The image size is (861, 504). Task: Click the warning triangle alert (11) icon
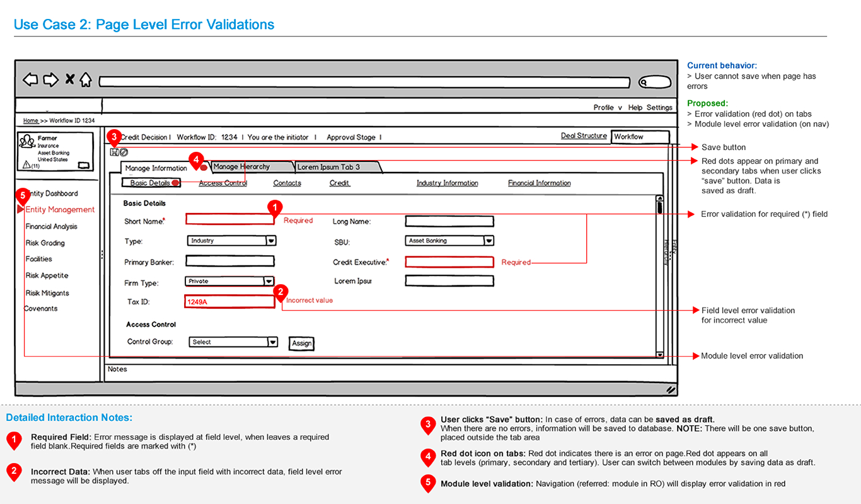point(26,164)
